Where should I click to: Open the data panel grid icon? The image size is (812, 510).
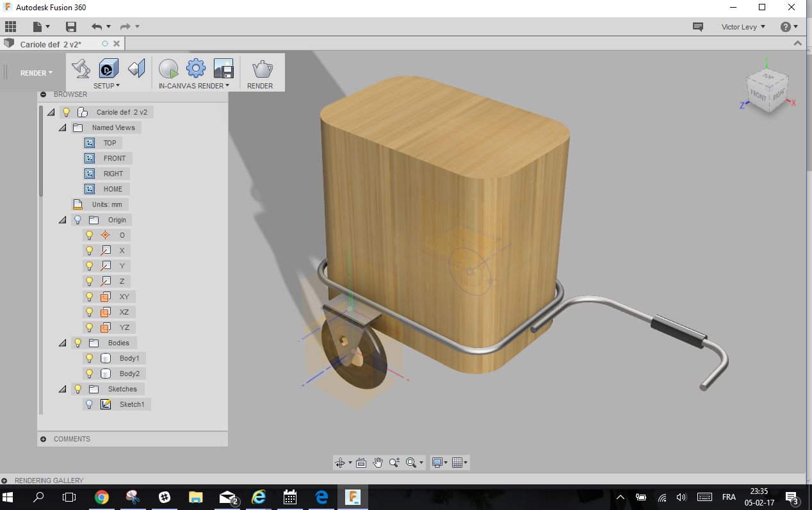(x=11, y=26)
